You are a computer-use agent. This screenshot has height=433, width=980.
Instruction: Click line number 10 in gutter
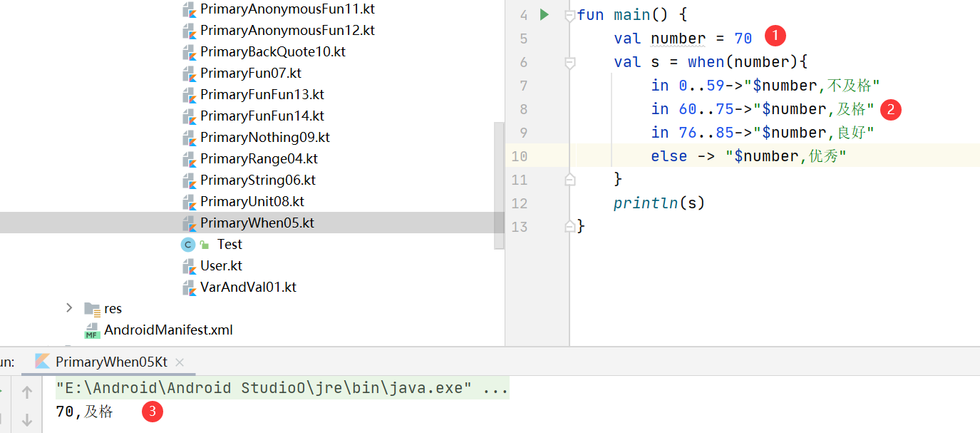520,156
